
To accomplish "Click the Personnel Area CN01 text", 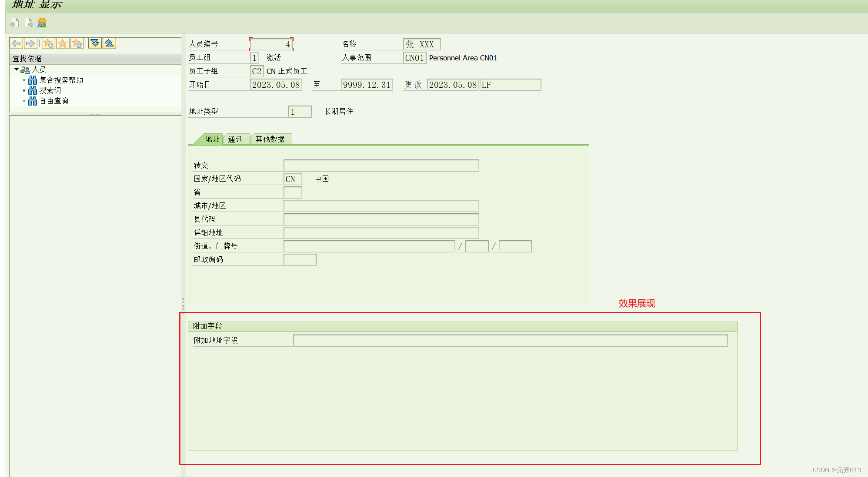I will click(x=463, y=58).
